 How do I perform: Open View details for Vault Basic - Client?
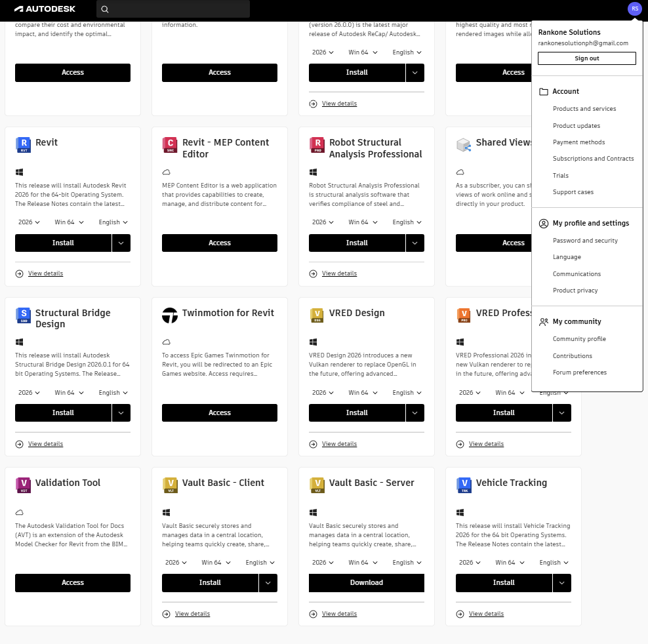(192, 614)
